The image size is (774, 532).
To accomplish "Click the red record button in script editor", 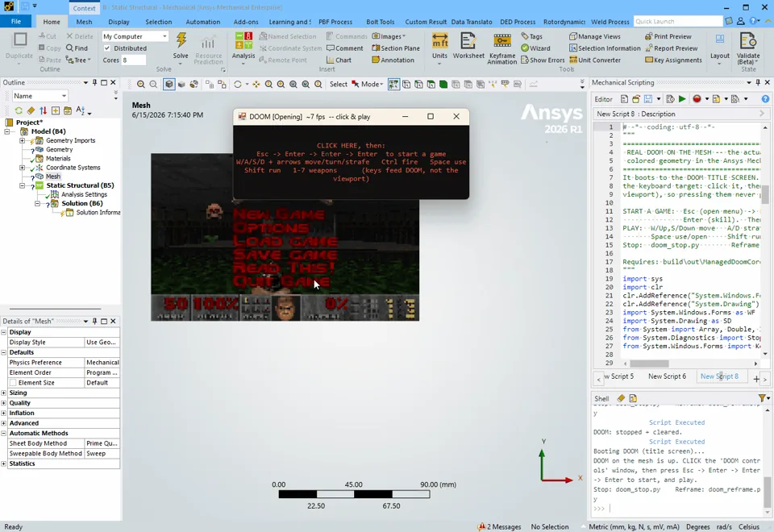I will [697, 99].
